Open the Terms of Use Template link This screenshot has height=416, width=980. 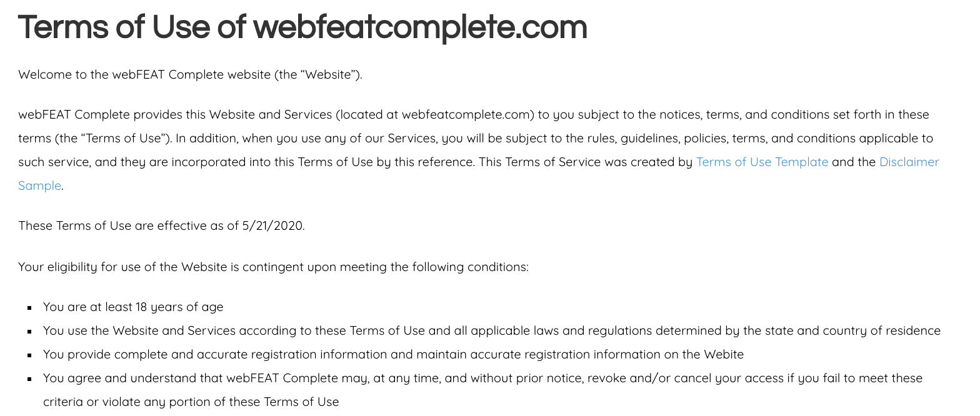pyautogui.click(x=762, y=162)
